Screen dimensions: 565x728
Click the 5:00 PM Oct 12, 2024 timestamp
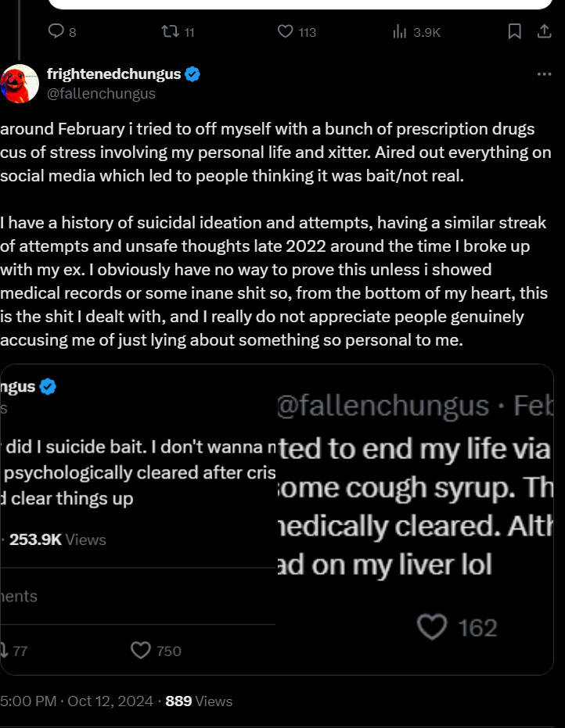[77, 701]
